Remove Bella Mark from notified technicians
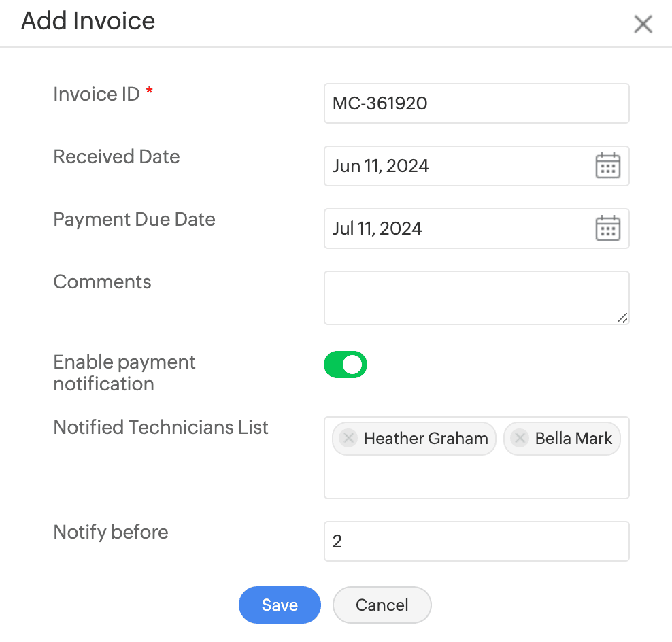 coord(520,438)
